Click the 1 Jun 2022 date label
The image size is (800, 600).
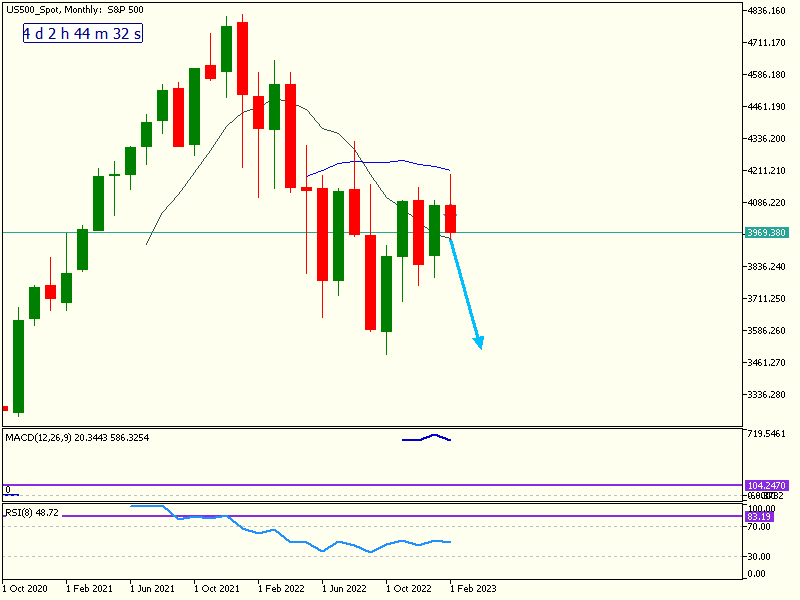tap(345, 589)
